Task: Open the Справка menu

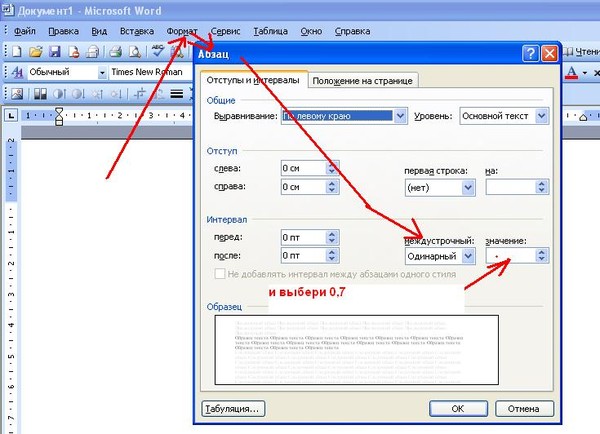Action: tap(352, 31)
